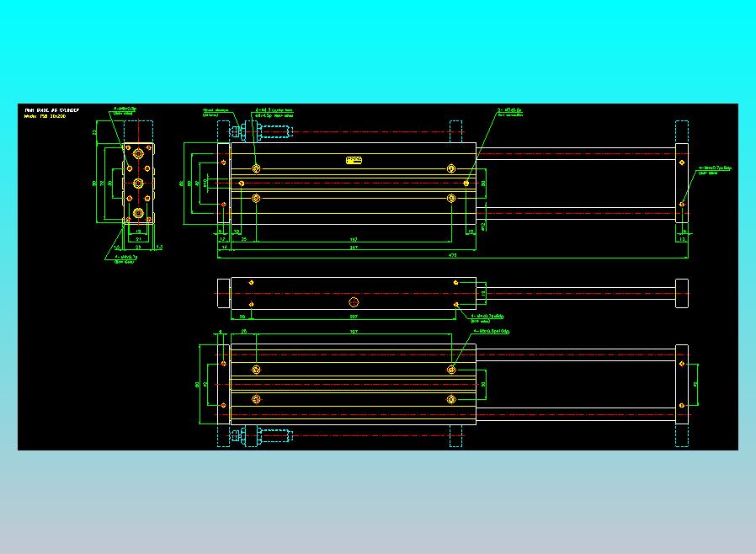Click the topmost port circle in the end view
This screenshot has height=554, width=756.
pyautogui.click(x=138, y=154)
